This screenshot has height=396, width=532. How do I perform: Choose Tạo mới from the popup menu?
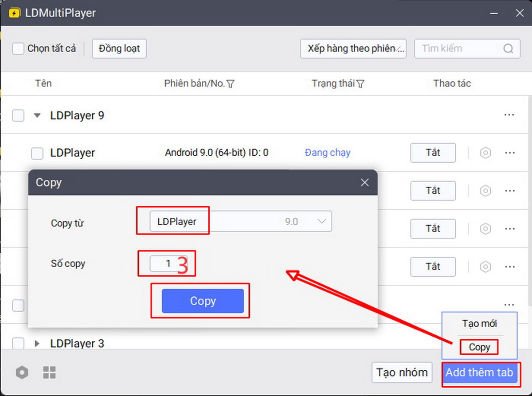[x=479, y=324]
